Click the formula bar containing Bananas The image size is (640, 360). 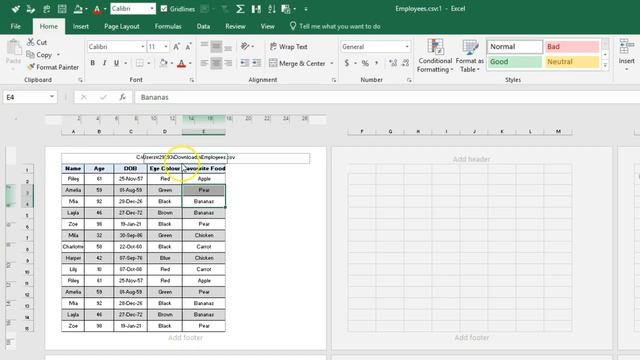(x=387, y=97)
